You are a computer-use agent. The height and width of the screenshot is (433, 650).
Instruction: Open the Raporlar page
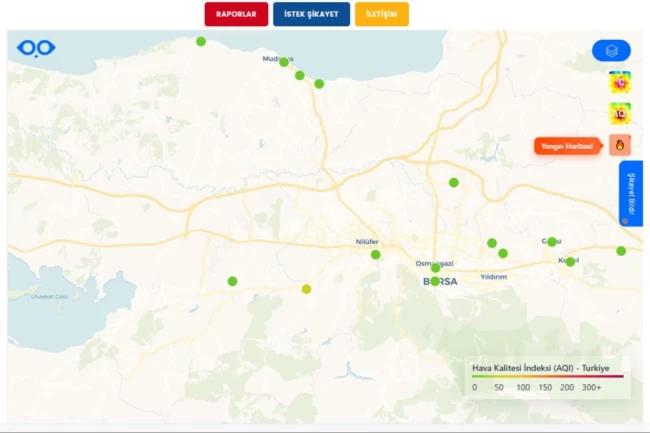(x=236, y=14)
